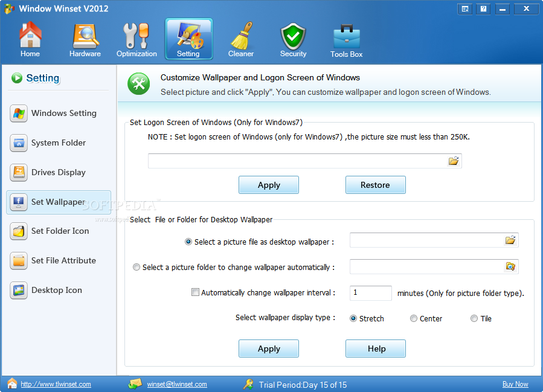Open Set Wallpaper in sidebar
543x392 pixels.
point(59,202)
